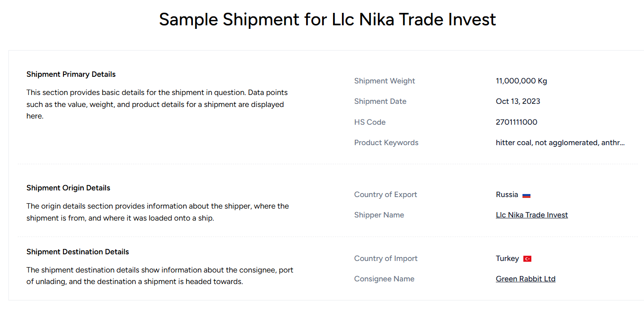
Task: Open the Llc Nika Trade Invest shipper link
Action: coord(532,215)
